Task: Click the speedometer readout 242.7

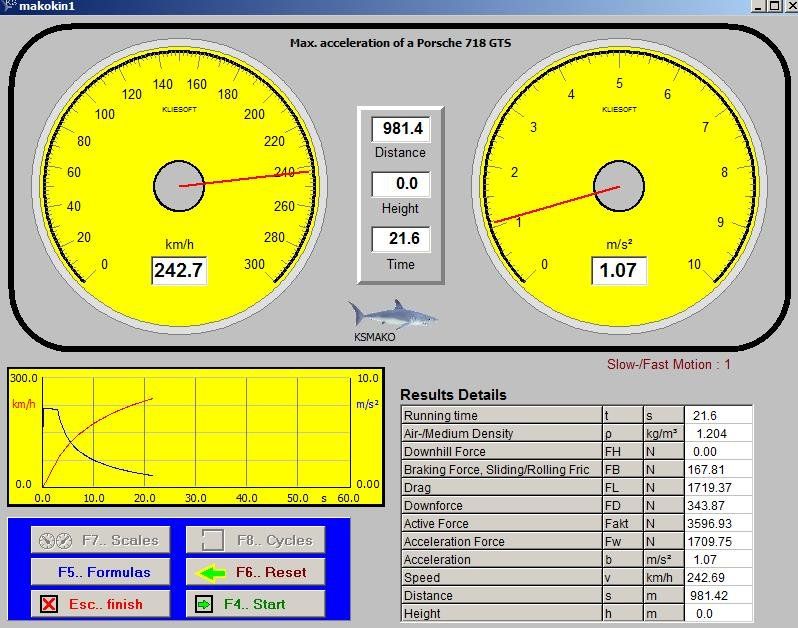Action: (x=179, y=270)
